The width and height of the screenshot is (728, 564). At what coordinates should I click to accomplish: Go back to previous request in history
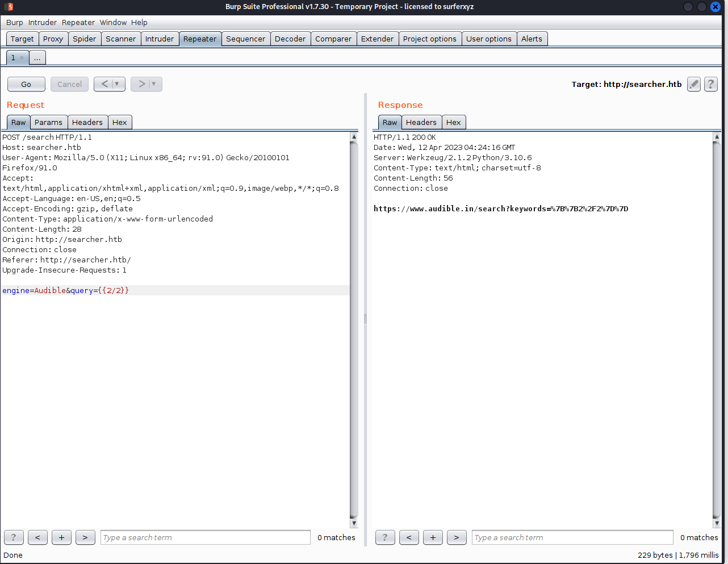coord(104,84)
